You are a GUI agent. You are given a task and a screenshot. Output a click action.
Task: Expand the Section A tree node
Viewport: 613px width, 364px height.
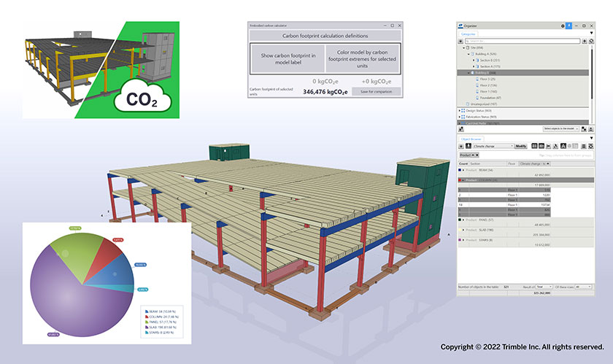[x=474, y=66]
